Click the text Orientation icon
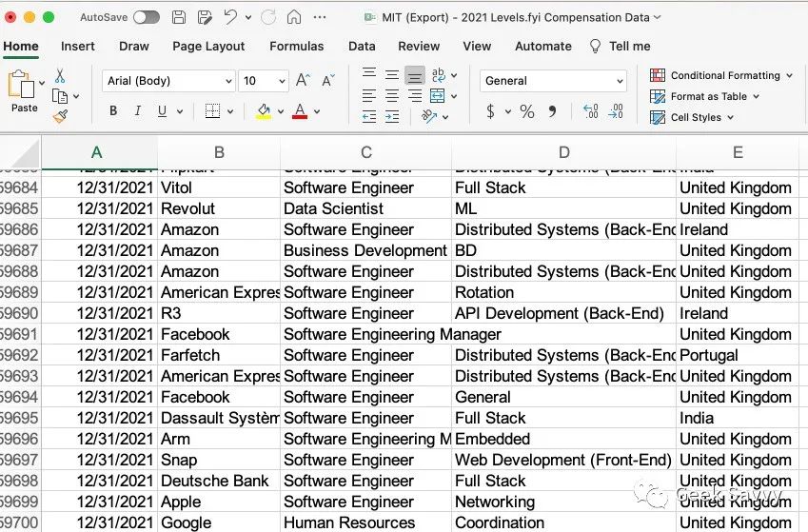 click(x=428, y=117)
